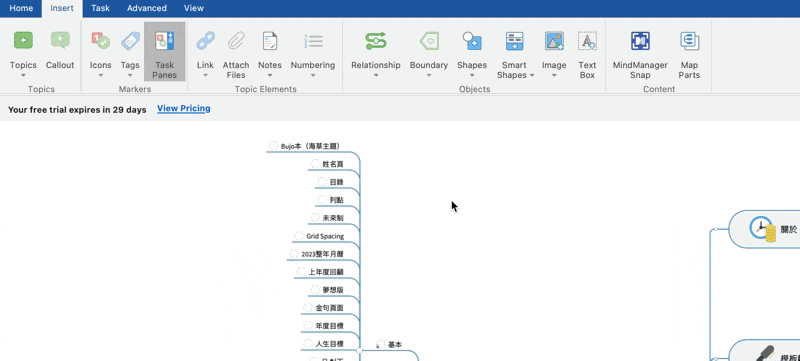Toggle task circle next to 目錄
This screenshot has width=800, height=361.
(x=322, y=182)
